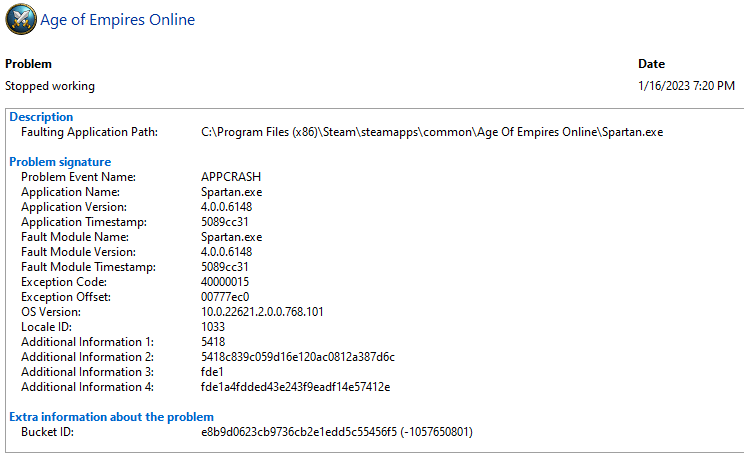Image resolution: width=744 pixels, height=467 pixels.
Task: Click the Problem signature section heading
Action: (x=60, y=162)
